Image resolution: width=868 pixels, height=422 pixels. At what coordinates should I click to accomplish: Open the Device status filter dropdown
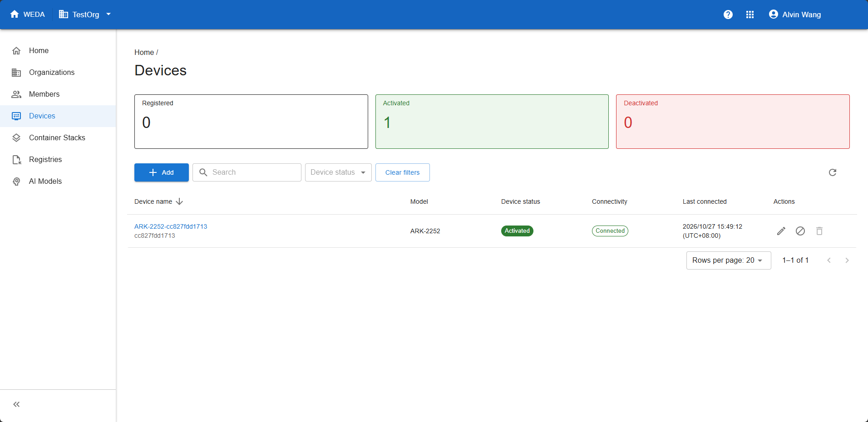[x=338, y=172]
